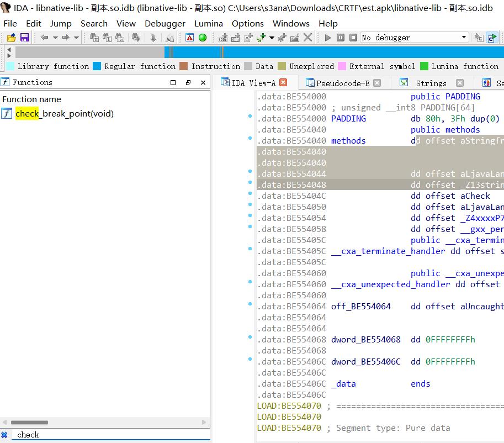Open the Lumina menu
This screenshot has width=504, height=443.
pos(209,23)
